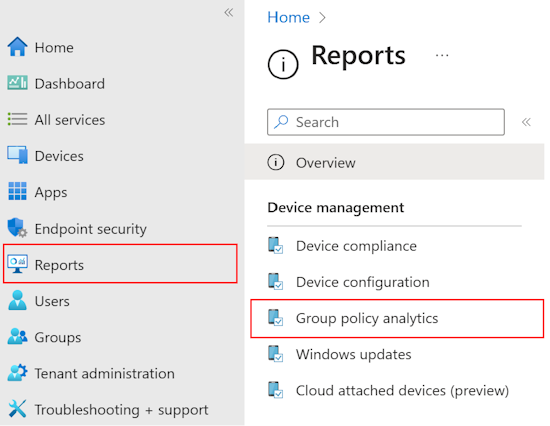Select Reports in the sidebar
550x426 pixels.
pyautogui.click(x=120, y=264)
